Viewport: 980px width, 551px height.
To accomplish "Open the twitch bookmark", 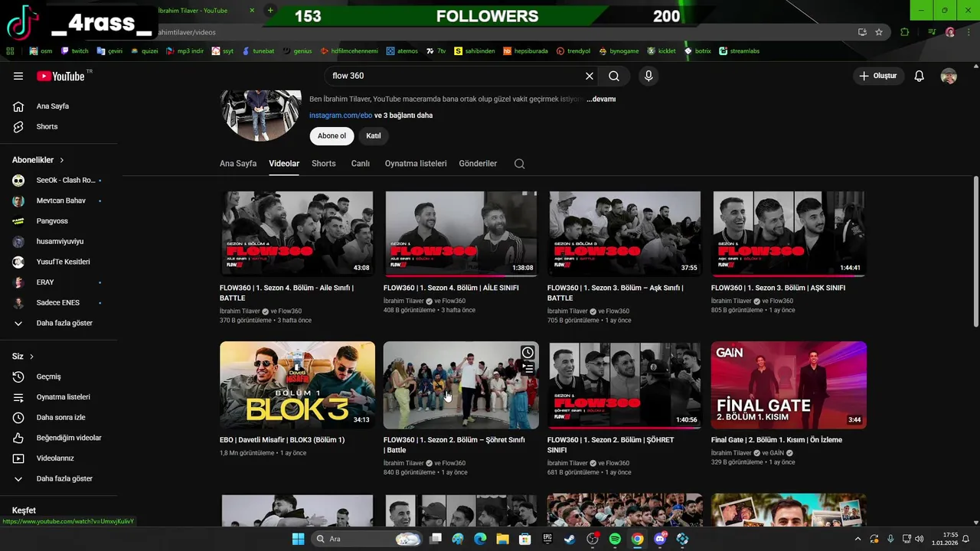I will 76,51.
